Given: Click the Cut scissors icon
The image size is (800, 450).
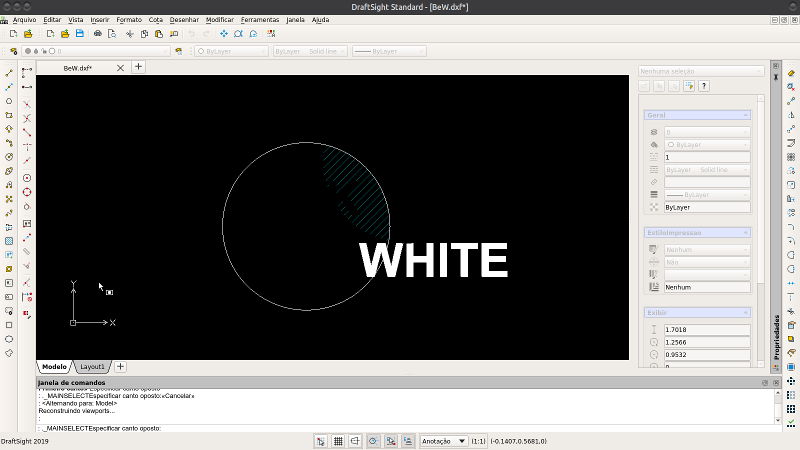Looking at the screenshot, I should point(132,33).
